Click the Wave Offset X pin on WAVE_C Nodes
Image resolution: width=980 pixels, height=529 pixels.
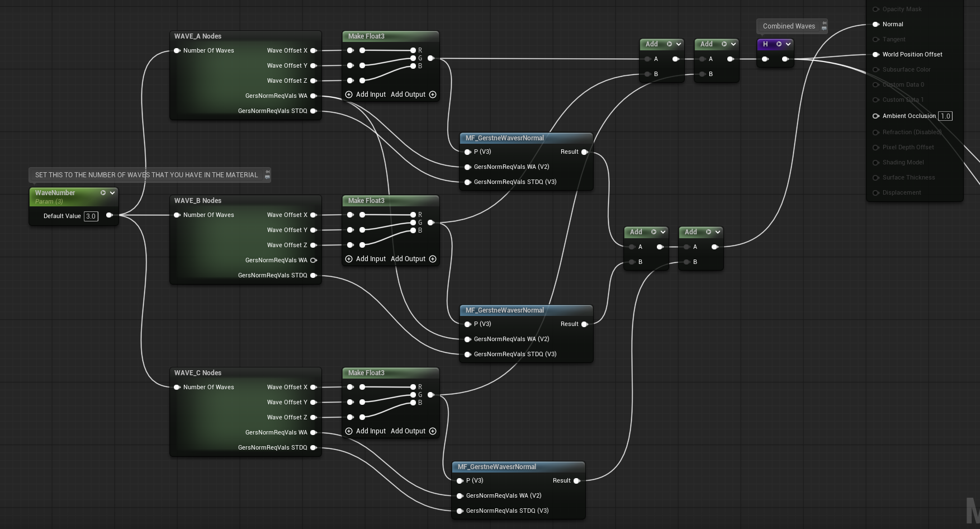click(x=314, y=387)
